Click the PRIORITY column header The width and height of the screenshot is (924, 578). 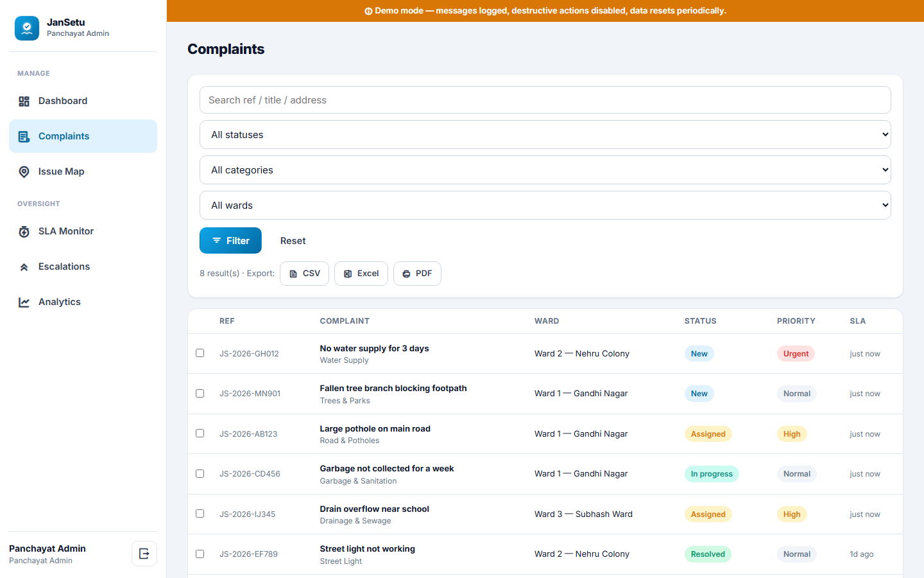pos(796,321)
